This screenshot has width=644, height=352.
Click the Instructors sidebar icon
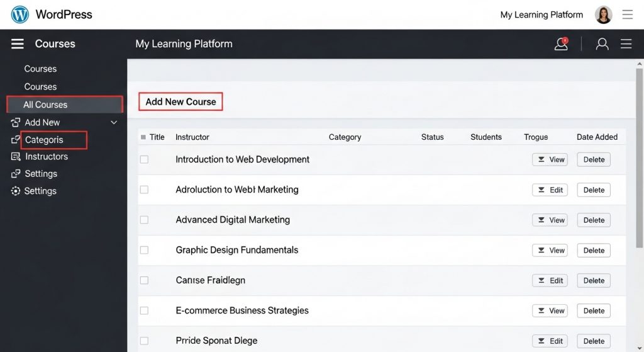16,157
